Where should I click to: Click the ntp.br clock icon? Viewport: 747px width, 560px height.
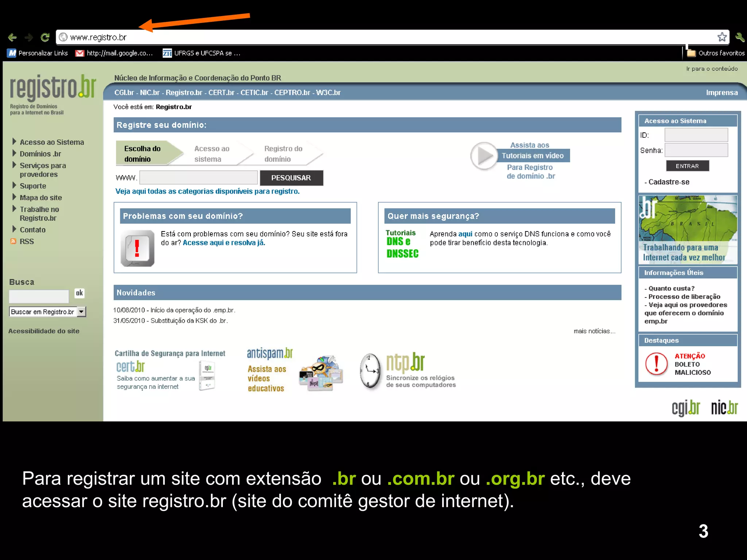[370, 371]
